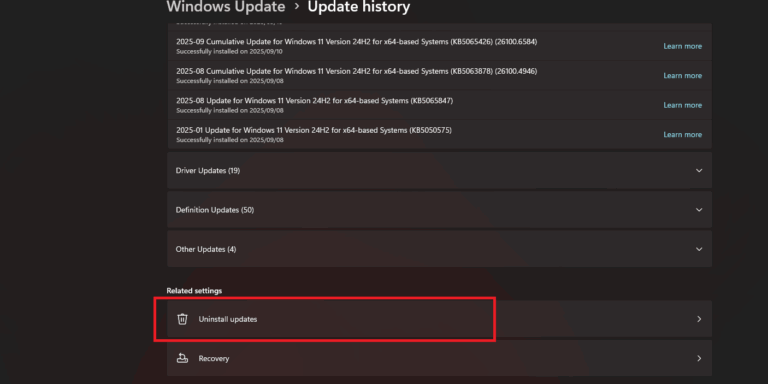
Task: Select the 2025-08 Update KB5065847 entry
Action: click(439, 105)
